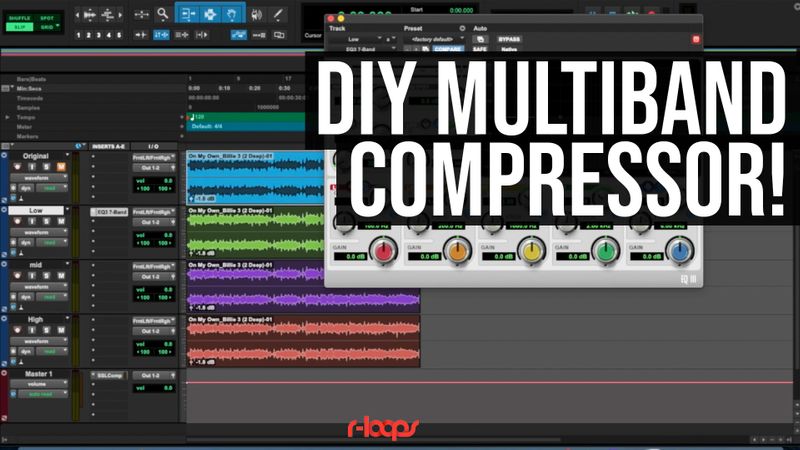The image size is (800, 450).
Task: Select zoom preset 1
Action: (x=78, y=35)
